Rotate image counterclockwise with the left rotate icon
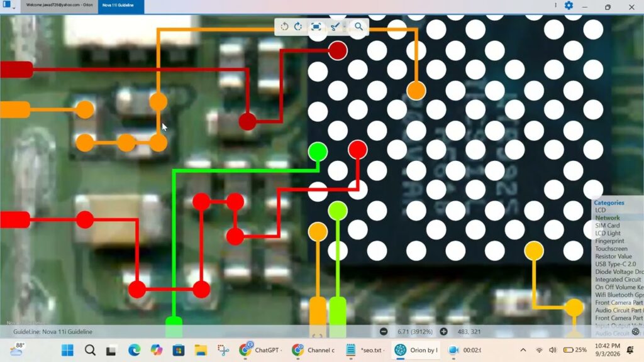Screen dimensions: 644x362 coord(284,26)
